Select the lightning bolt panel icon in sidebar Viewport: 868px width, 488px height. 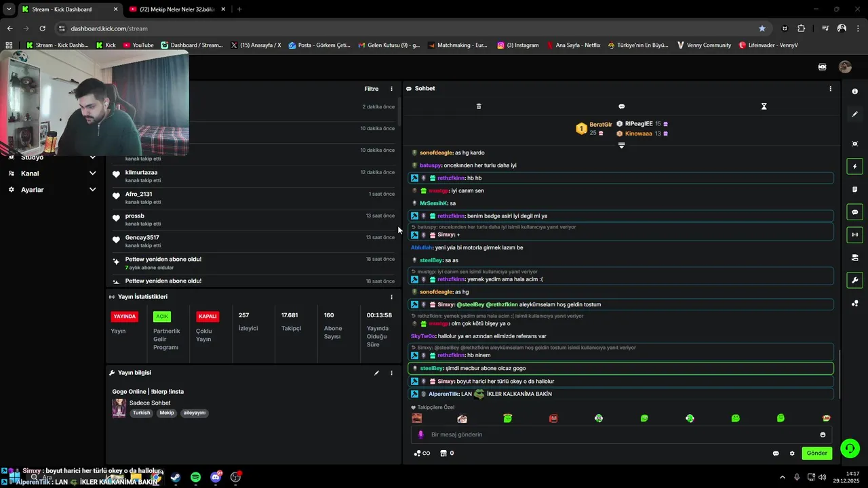pos(854,167)
